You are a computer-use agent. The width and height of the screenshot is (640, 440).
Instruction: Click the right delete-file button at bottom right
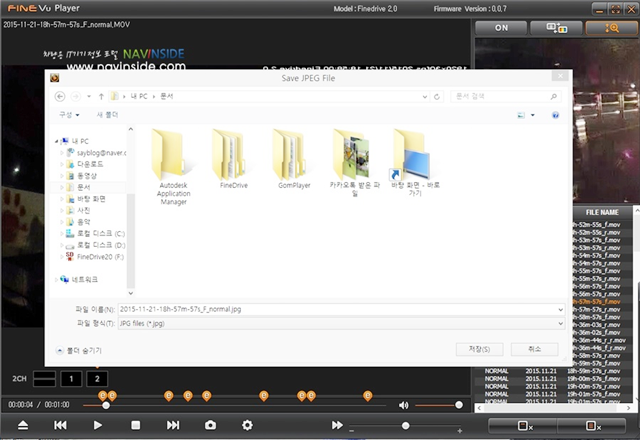point(593,426)
